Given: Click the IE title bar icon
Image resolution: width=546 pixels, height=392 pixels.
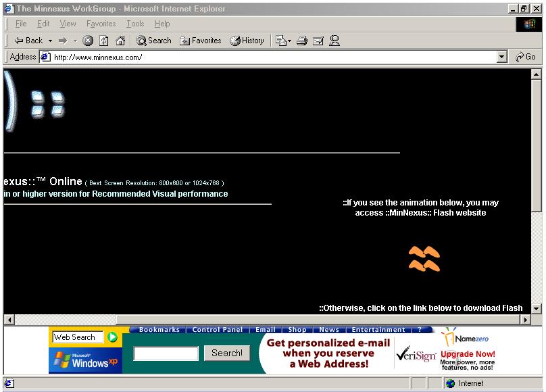Looking at the screenshot, I should [9, 9].
